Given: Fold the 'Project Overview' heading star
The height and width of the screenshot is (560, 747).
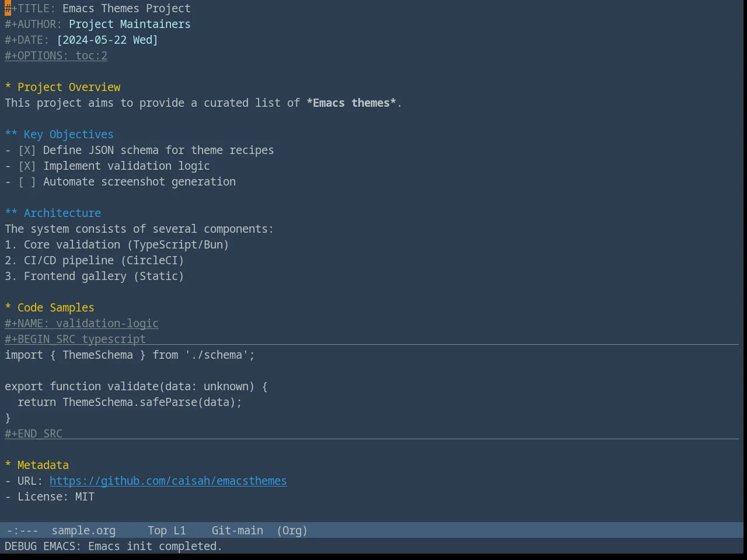Looking at the screenshot, I should point(8,87).
